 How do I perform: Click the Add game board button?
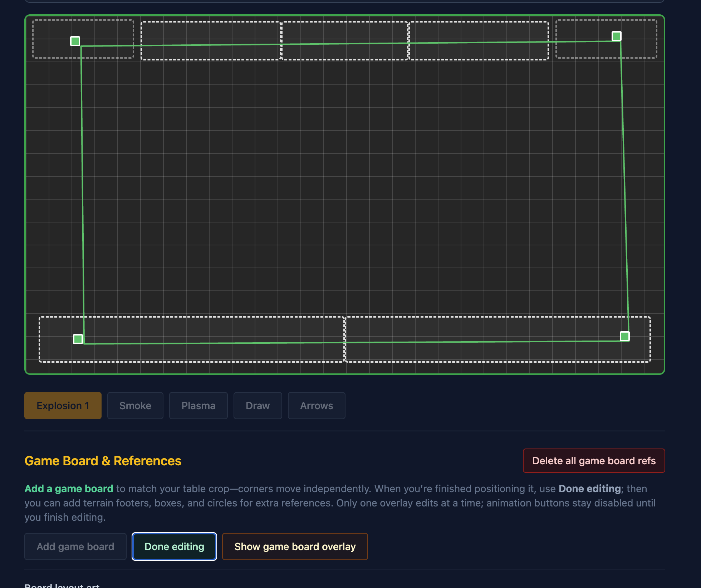[x=75, y=546]
